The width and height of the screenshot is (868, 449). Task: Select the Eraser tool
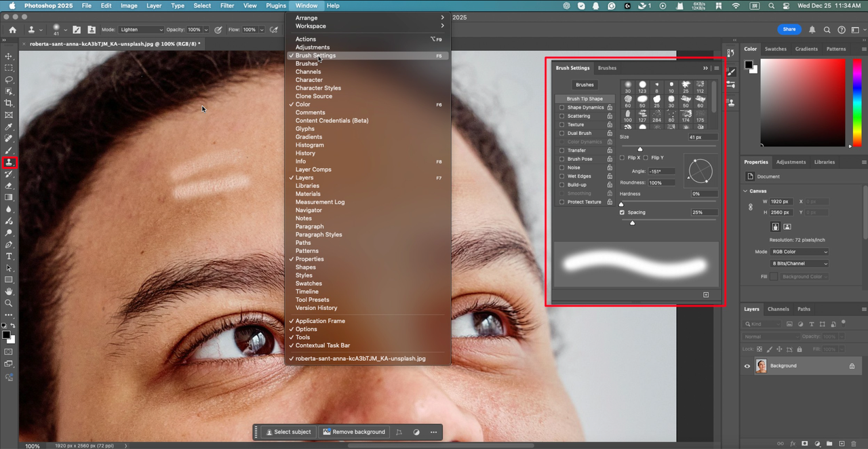[x=9, y=185]
